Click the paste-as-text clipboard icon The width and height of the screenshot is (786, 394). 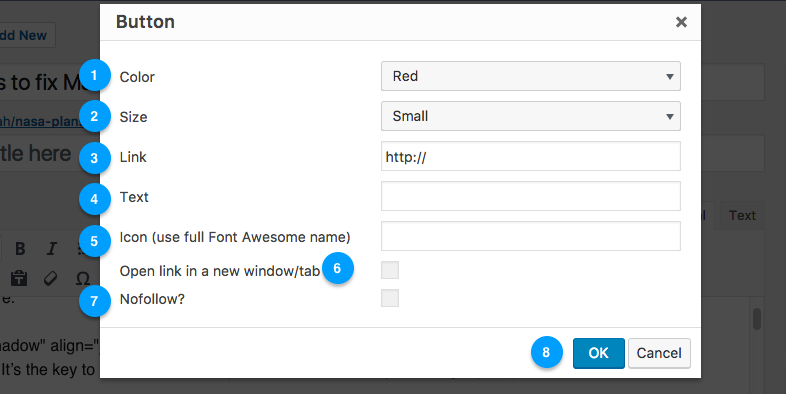pyautogui.click(x=19, y=278)
